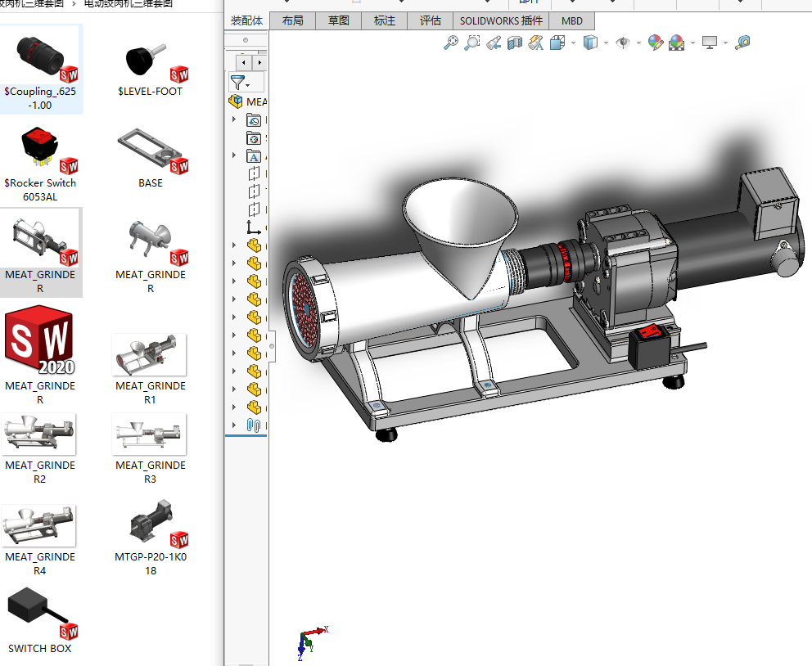The height and width of the screenshot is (666, 812).
Task: Select the Zoom to Area tool
Action: (472, 43)
